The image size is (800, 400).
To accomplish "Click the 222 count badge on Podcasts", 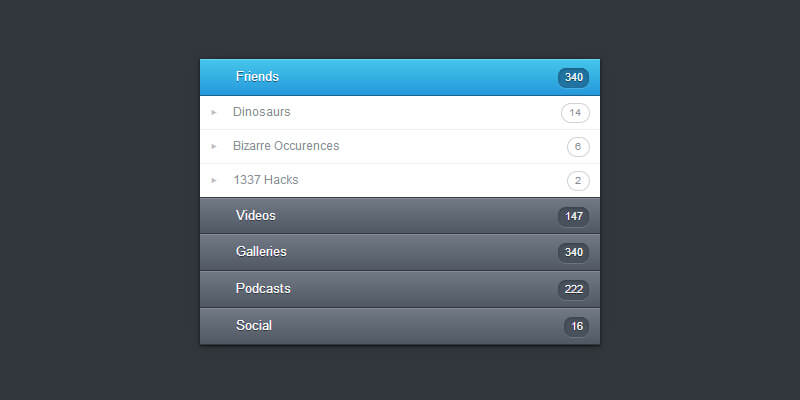I will (574, 289).
